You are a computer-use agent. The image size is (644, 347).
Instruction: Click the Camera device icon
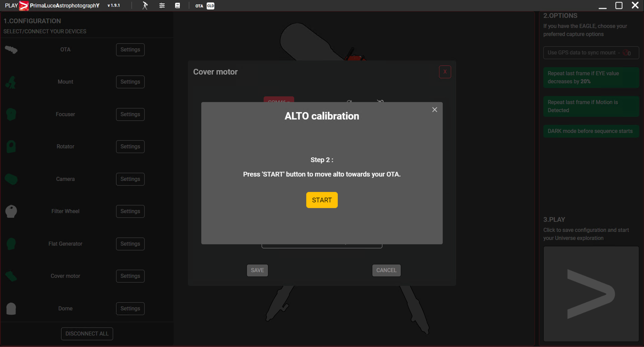[x=11, y=179]
